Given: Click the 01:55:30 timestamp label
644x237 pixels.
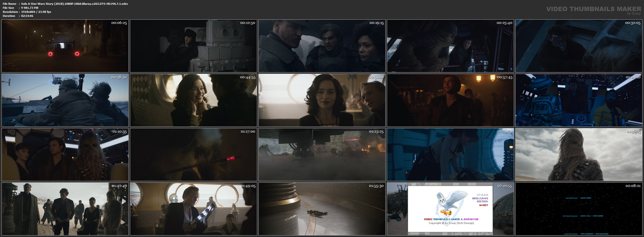Looking at the screenshot, I should (376, 186).
